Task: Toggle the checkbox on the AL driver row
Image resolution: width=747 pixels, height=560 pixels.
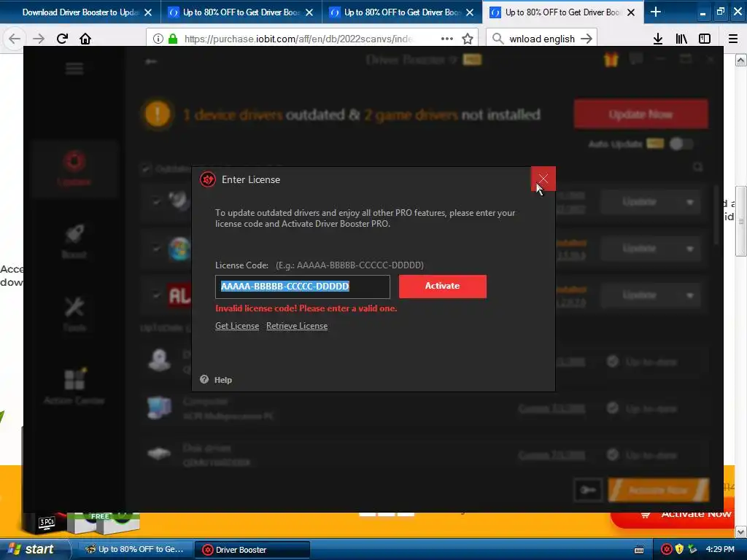Action: tap(156, 295)
